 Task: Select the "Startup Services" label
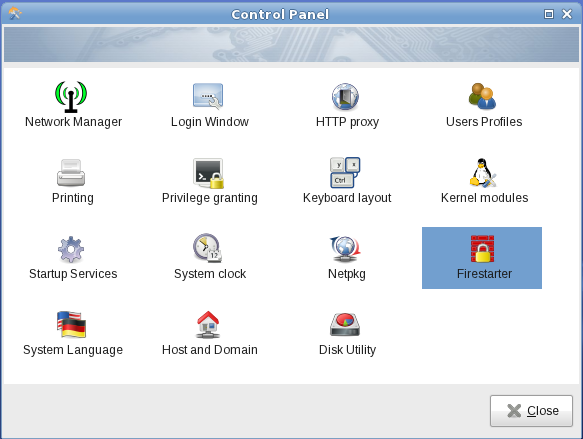click(x=73, y=274)
